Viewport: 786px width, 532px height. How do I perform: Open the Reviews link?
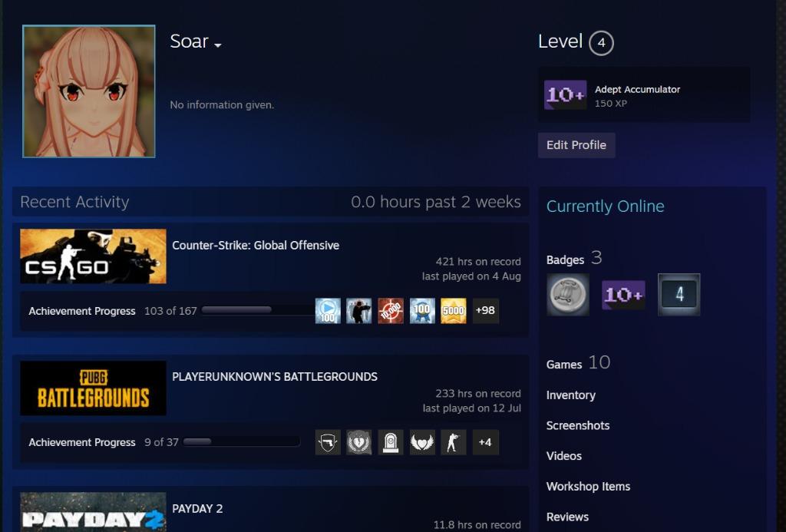click(x=567, y=517)
